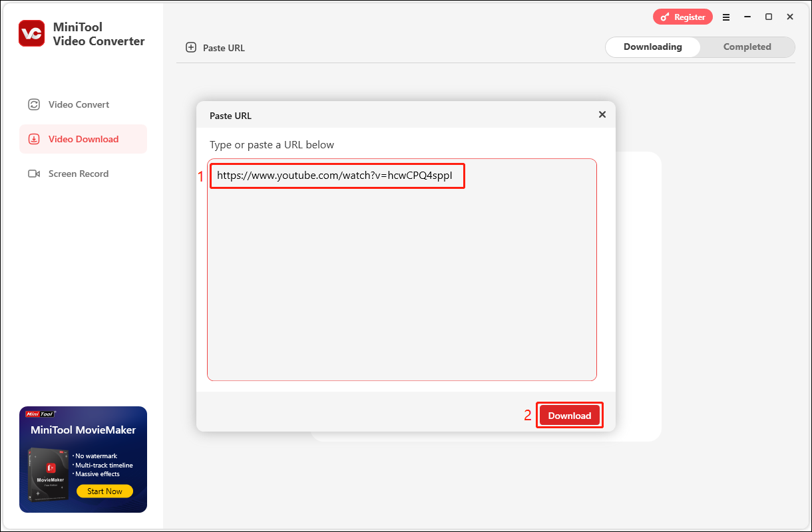Open the hamburger menu icon
812x532 pixels.
click(726, 17)
